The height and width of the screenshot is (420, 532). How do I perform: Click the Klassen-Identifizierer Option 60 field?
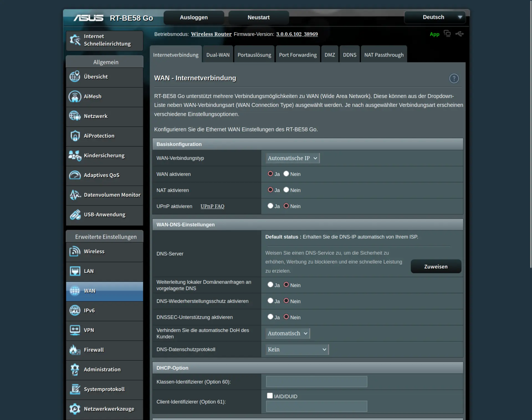click(x=316, y=382)
